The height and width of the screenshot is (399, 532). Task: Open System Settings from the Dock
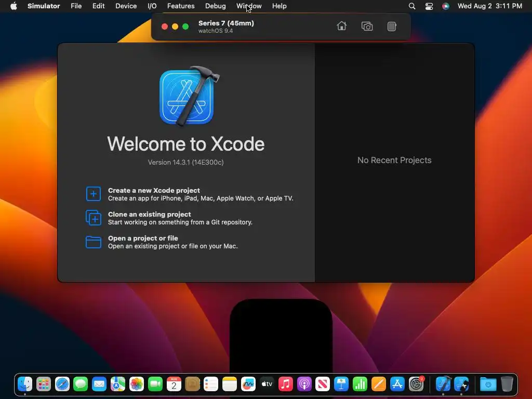pyautogui.click(x=416, y=384)
